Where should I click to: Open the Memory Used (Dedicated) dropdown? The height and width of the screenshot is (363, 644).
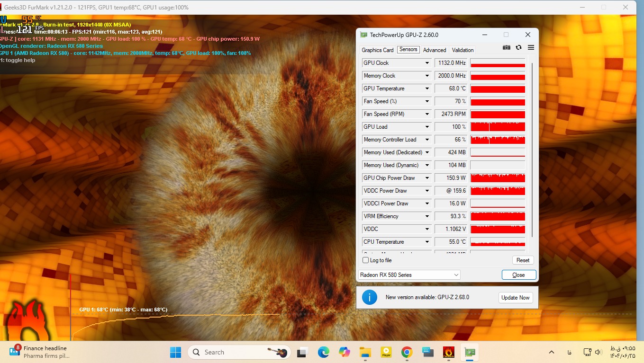click(427, 152)
